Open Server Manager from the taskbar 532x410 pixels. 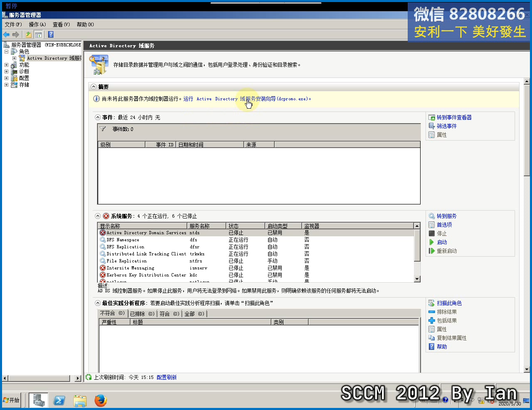(39, 400)
